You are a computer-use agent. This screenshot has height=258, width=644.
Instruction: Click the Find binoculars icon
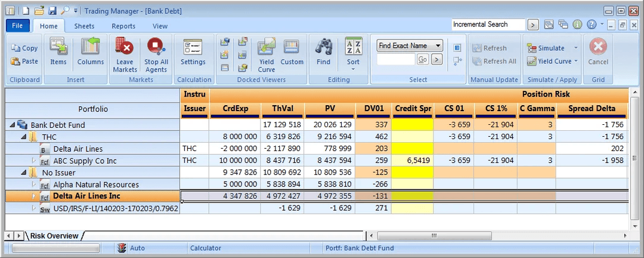(x=323, y=47)
